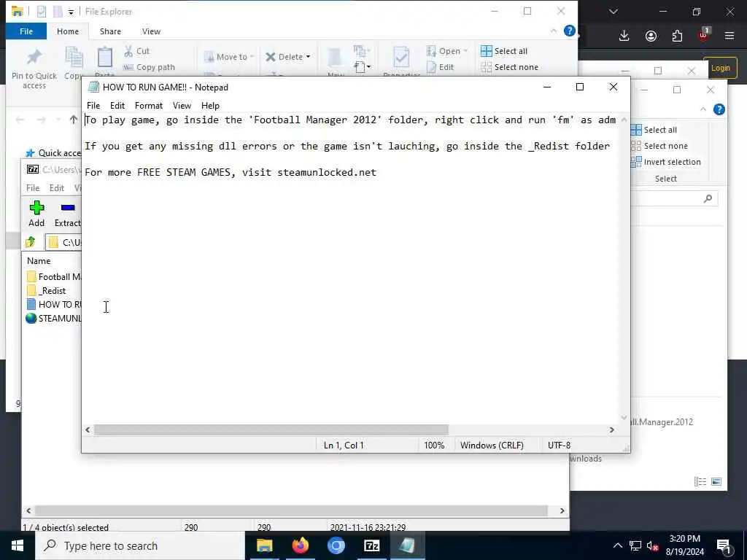Collapse the File Explorer ribbon chevron
The width and height of the screenshot is (747, 560).
[x=553, y=31]
